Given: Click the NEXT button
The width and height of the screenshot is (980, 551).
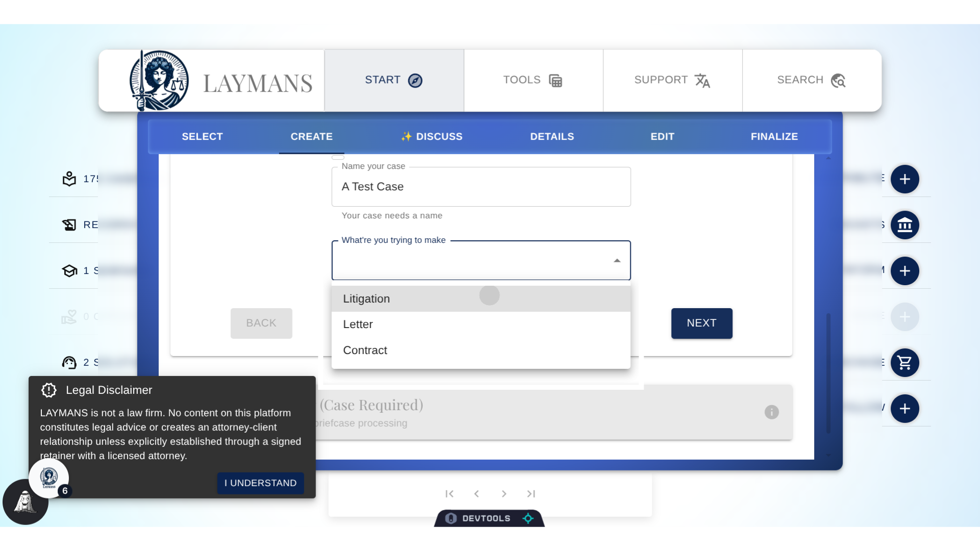Looking at the screenshot, I should pyautogui.click(x=701, y=323).
